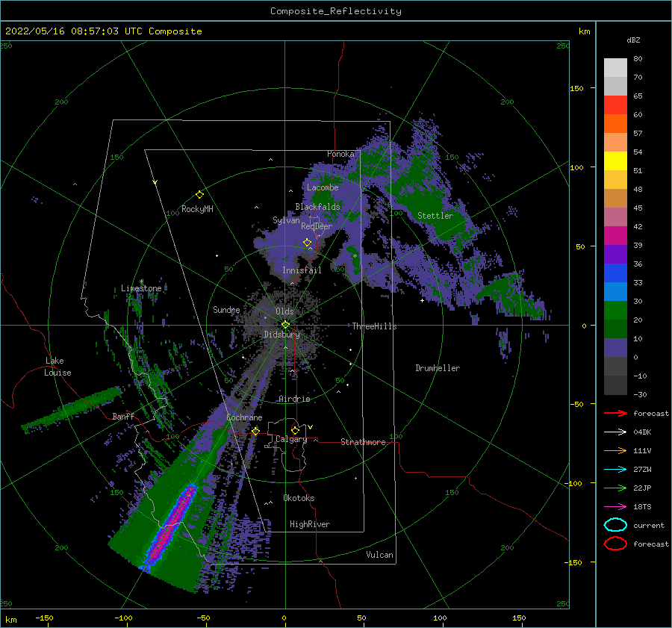Click the HighRiver town label
672x628 pixels.
[x=310, y=524]
